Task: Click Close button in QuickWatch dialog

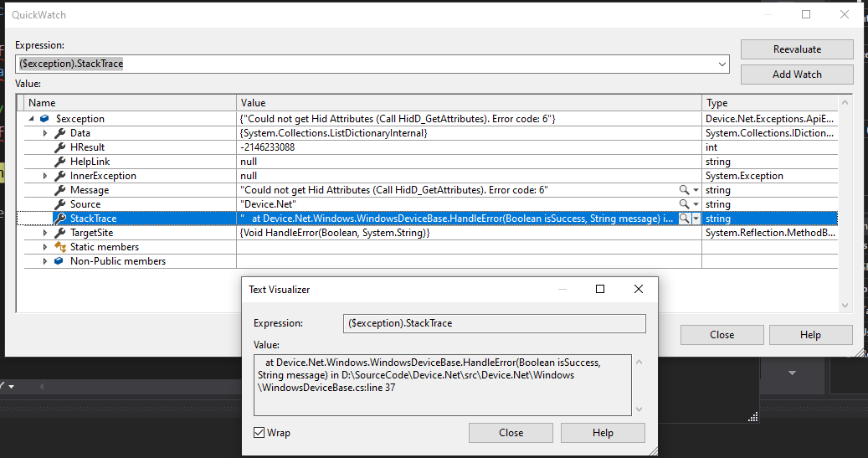Action: 722,335
